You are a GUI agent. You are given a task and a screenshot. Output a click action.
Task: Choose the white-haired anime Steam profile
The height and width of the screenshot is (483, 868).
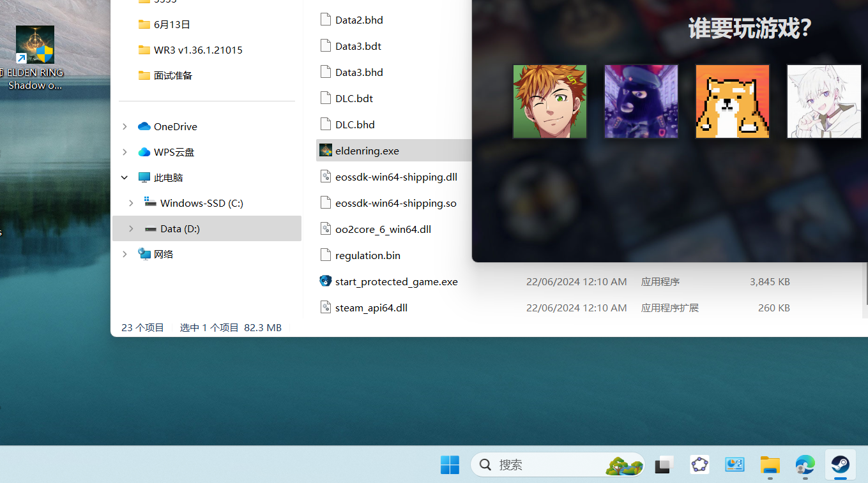823,101
